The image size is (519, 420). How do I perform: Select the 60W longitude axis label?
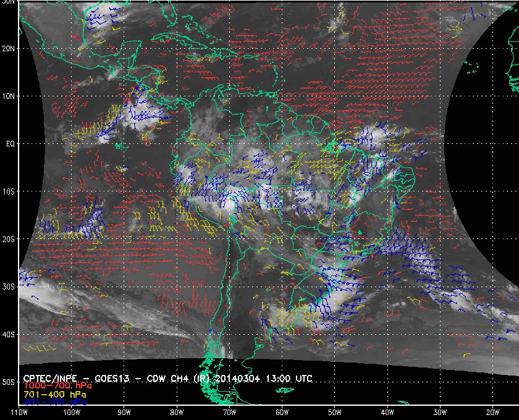pyautogui.click(x=281, y=412)
